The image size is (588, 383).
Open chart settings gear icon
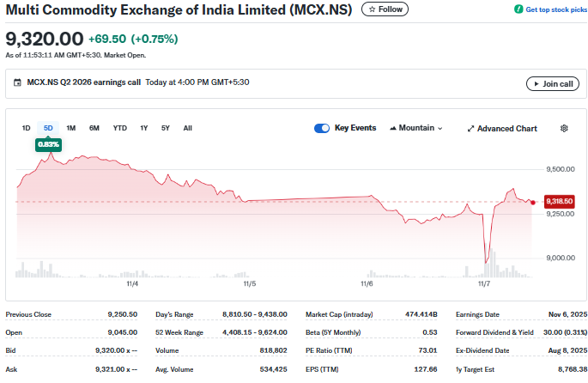click(x=564, y=128)
